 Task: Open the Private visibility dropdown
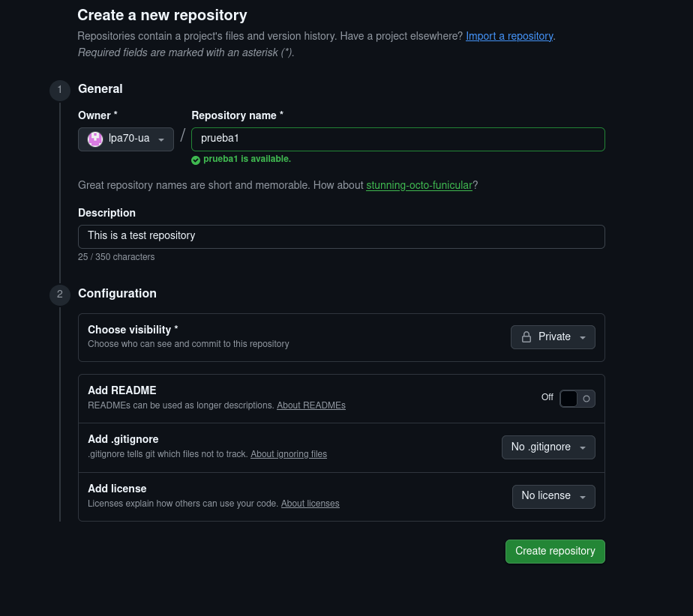tap(553, 336)
